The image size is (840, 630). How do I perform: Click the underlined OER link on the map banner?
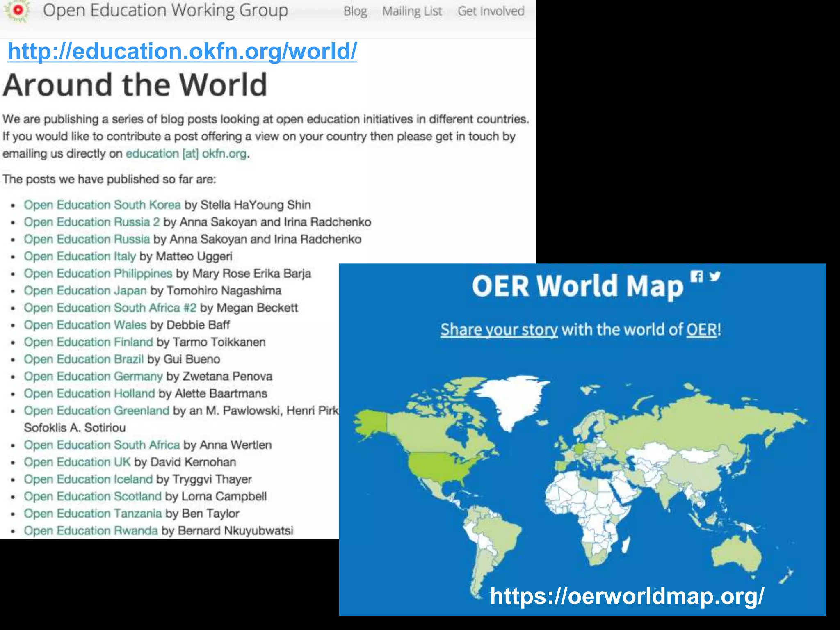point(701,330)
